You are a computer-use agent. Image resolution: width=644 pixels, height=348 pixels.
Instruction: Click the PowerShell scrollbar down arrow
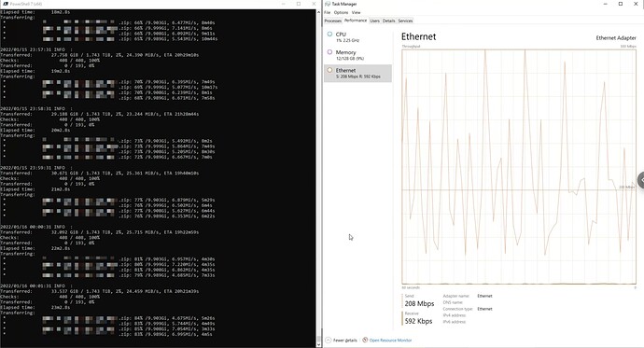318,344
